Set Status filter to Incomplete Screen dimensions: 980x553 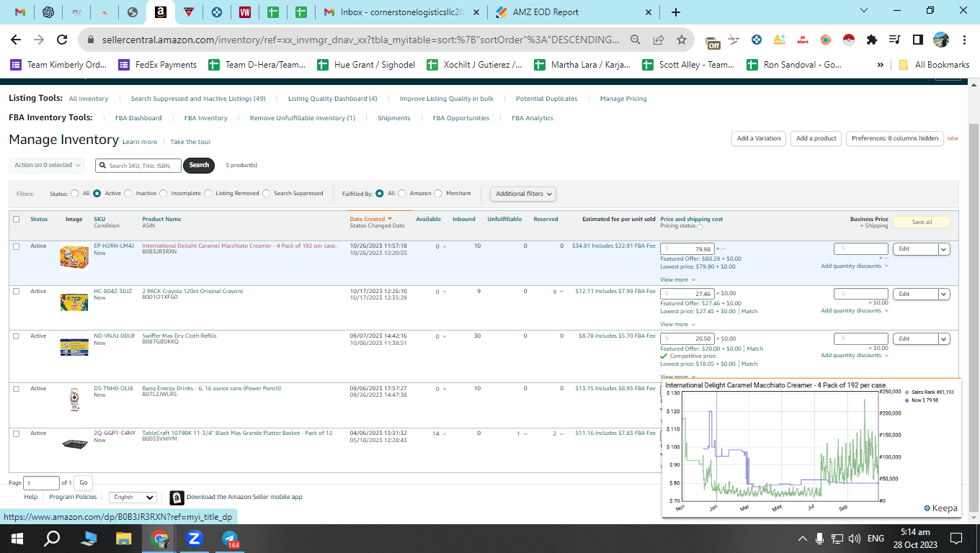click(x=164, y=194)
